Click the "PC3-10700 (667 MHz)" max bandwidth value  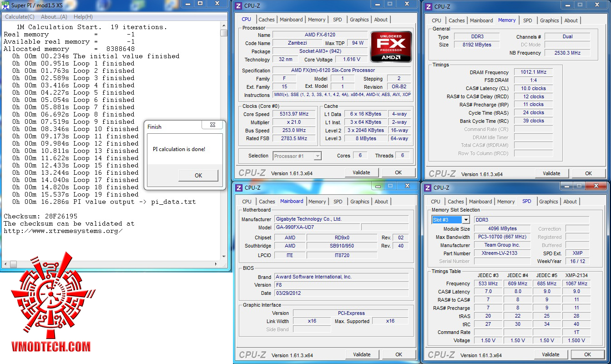click(x=502, y=237)
